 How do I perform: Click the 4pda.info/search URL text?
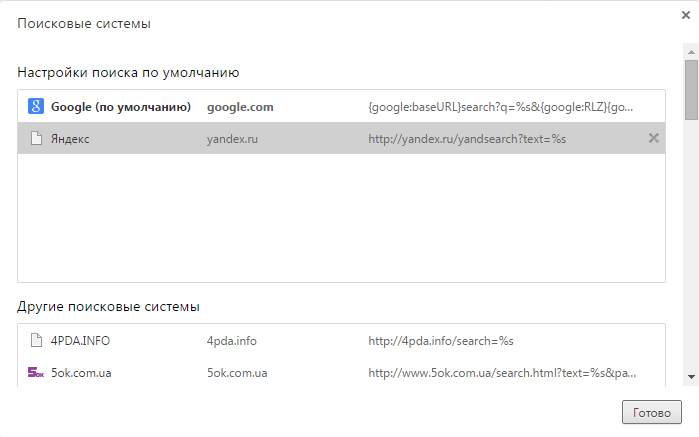point(440,341)
